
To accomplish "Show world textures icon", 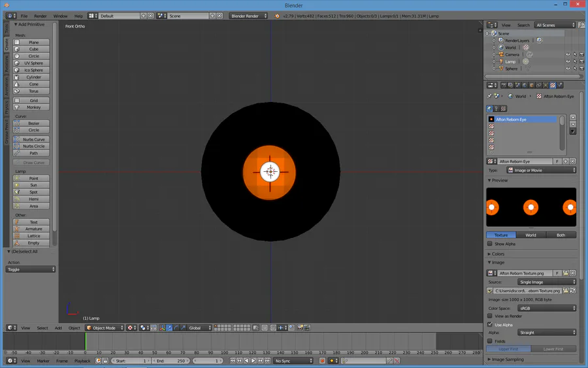I will point(490,109).
